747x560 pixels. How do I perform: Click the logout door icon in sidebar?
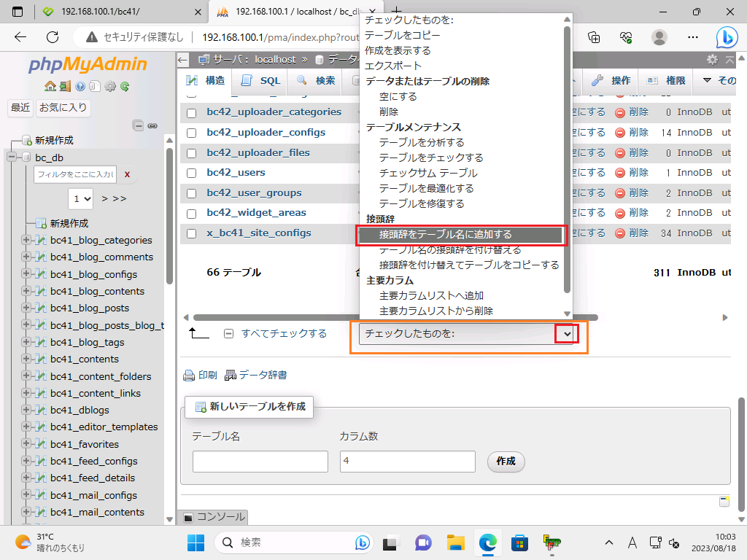coord(64,86)
